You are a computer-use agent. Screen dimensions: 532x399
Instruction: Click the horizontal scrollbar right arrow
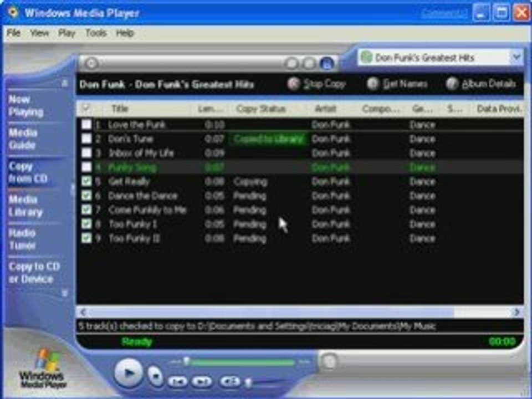tap(516, 312)
